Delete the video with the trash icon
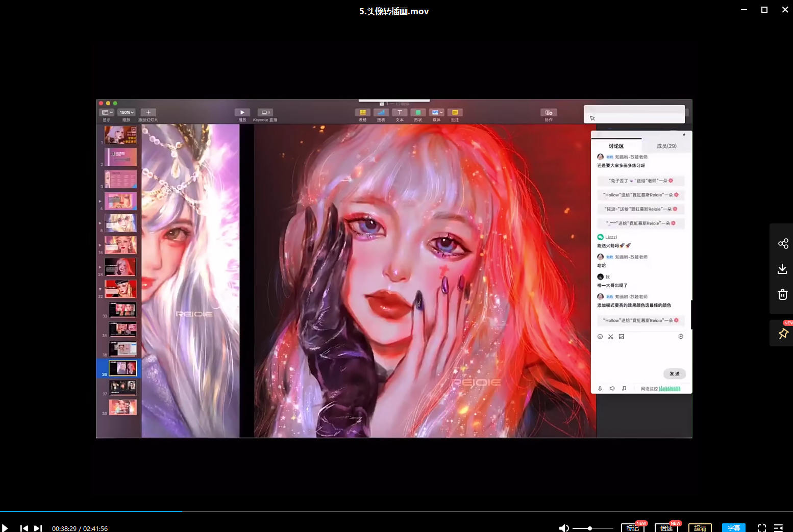The height and width of the screenshot is (532, 793). pos(782,294)
